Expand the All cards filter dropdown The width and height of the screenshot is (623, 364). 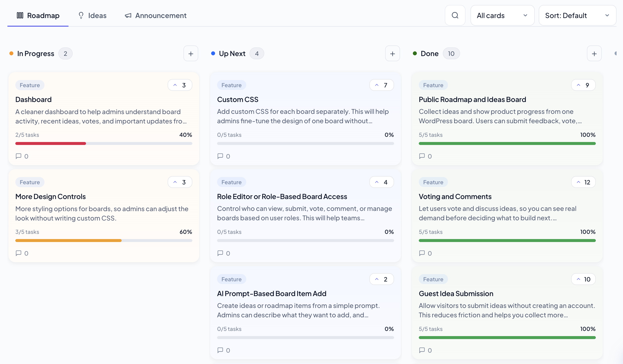[502, 15]
